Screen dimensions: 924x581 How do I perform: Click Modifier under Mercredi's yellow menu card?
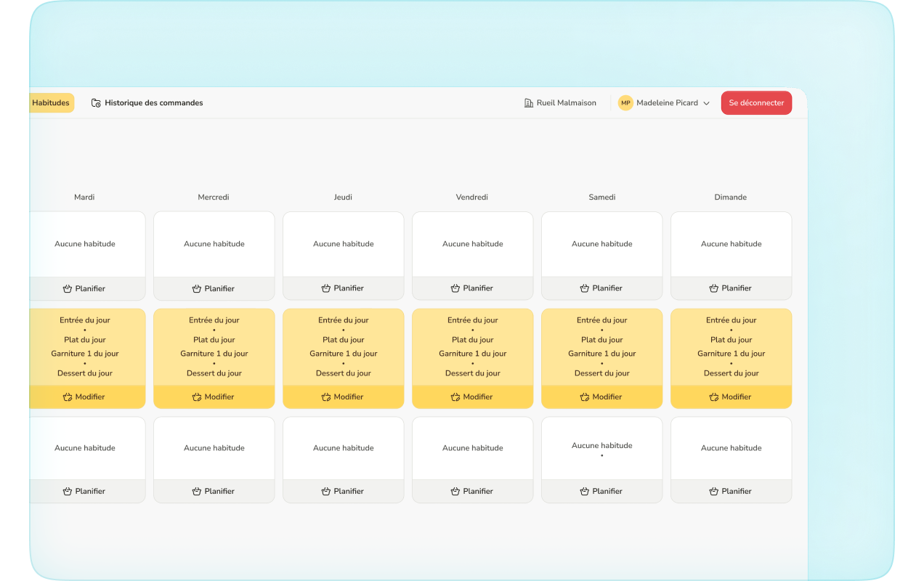(x=214, y=397)
